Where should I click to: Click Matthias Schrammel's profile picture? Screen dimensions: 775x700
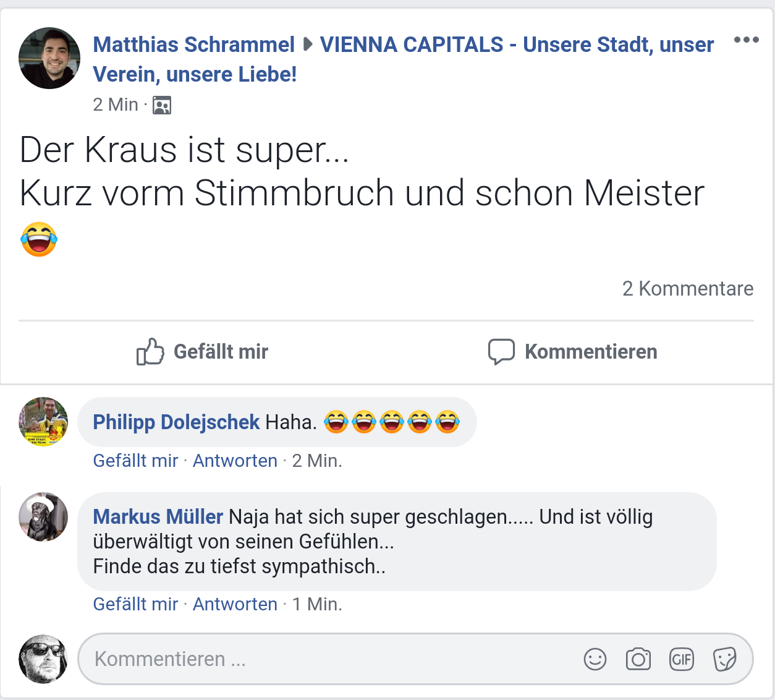point(49,58)
